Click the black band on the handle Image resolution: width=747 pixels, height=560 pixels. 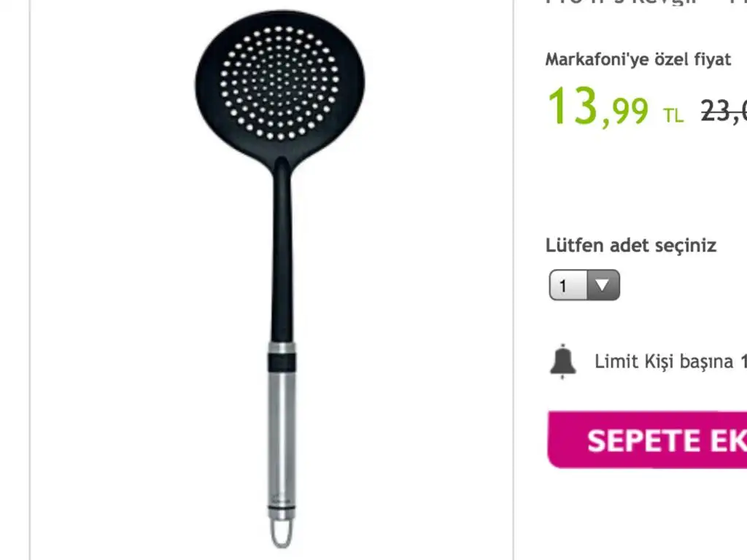(282, 362)
